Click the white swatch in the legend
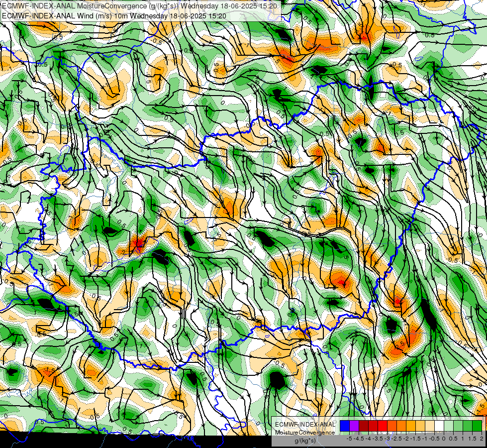487x448 pixels. [x=439, y=426]
